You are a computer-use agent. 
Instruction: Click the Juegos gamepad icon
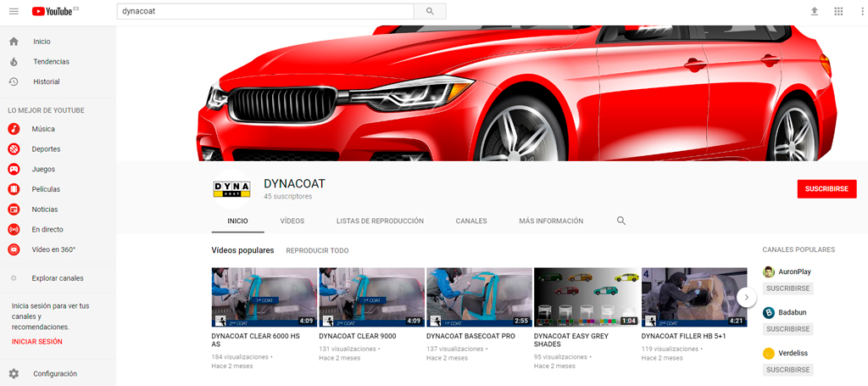click(x=14, y=169)
